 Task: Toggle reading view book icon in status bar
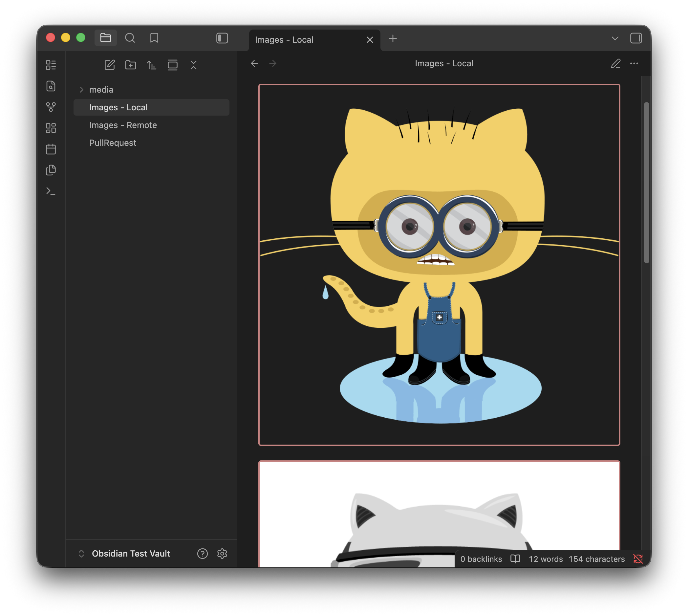[x=515, y=559]
